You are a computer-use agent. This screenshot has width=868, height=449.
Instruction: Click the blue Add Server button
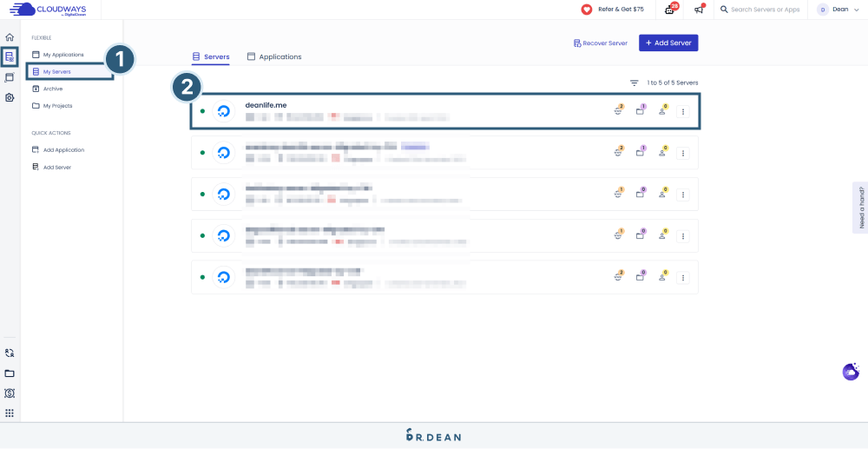[668, 43]
